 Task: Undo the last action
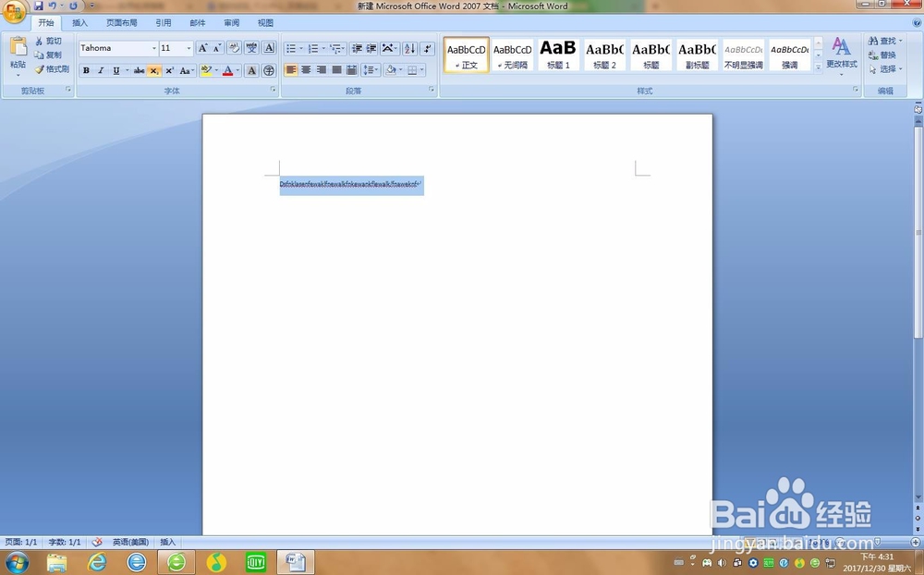click(53, 6)
